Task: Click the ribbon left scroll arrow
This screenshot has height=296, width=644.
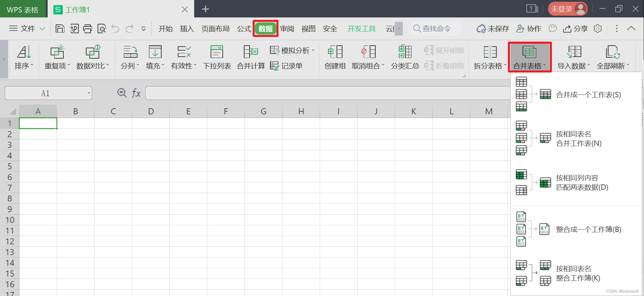Action: point(4,59)
